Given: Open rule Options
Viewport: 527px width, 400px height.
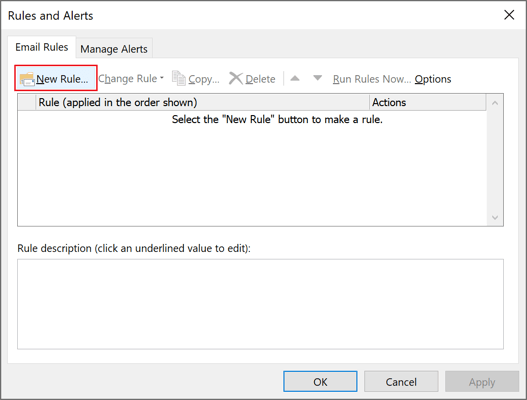Looking at the screenshot, I should coord(433,79).
